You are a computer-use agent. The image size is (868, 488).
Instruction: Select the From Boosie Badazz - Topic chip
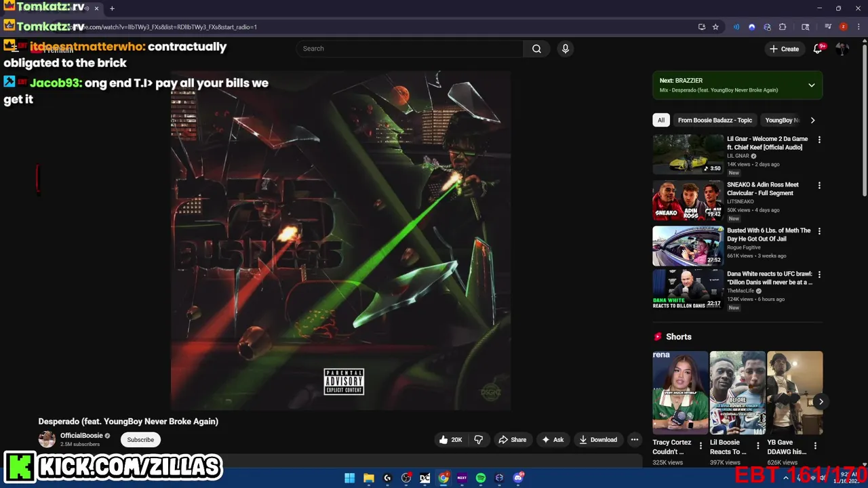click(715, 120)
